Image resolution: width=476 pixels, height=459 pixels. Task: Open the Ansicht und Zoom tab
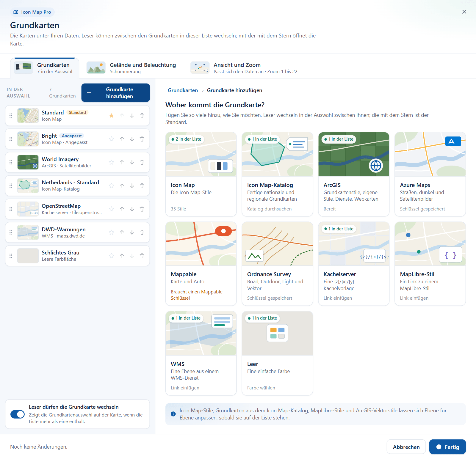click(244, 68)
